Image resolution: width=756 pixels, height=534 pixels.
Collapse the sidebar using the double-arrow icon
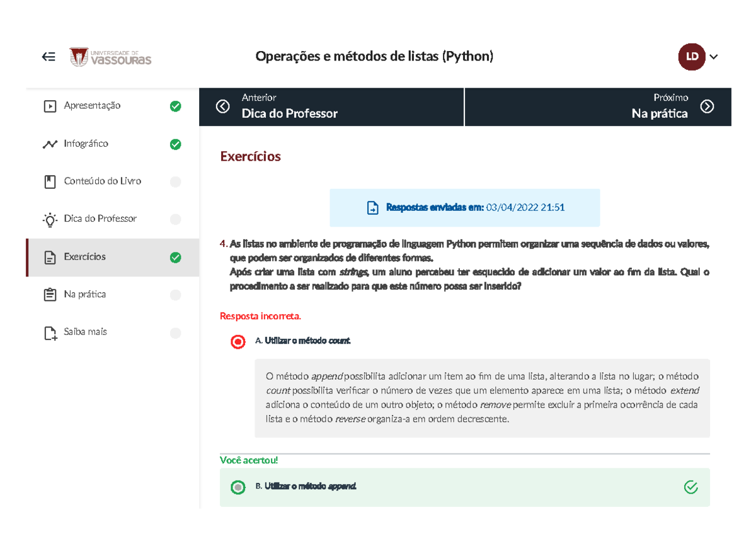click(49, 56)
